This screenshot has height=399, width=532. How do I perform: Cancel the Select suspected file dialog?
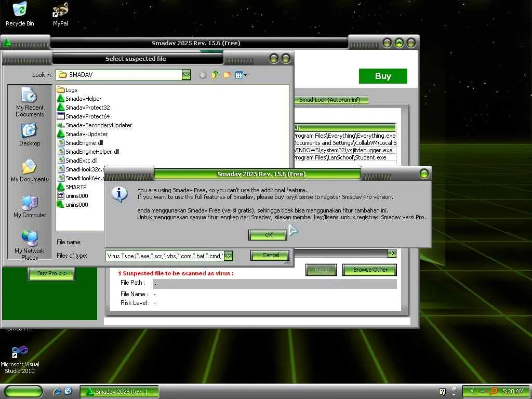point(270,255)
